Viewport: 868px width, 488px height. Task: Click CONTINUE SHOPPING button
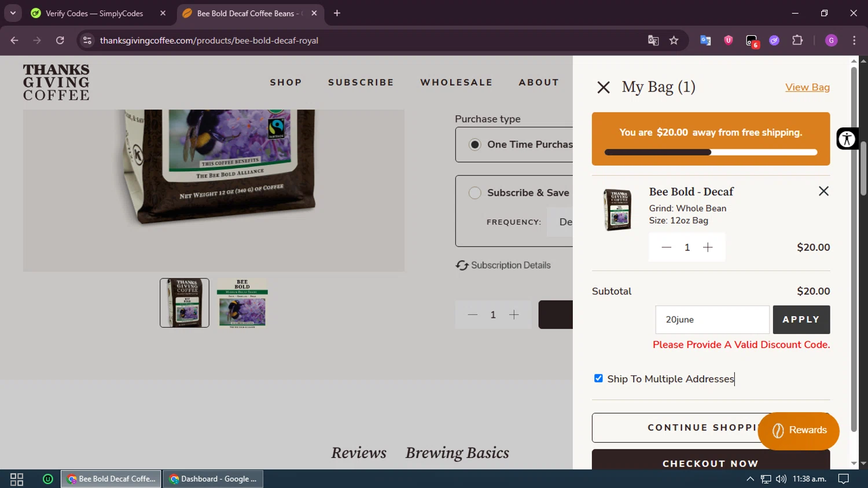[x=711, y=428]
